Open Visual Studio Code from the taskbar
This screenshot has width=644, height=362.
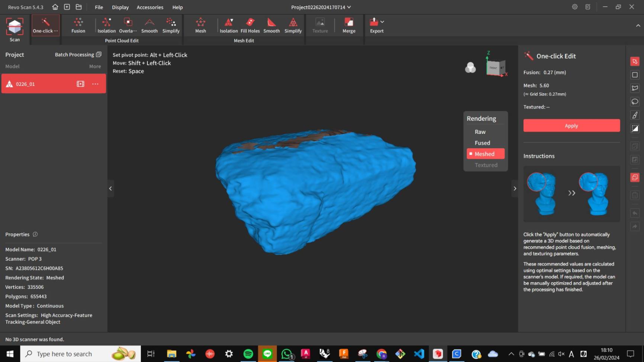point(419,354)
